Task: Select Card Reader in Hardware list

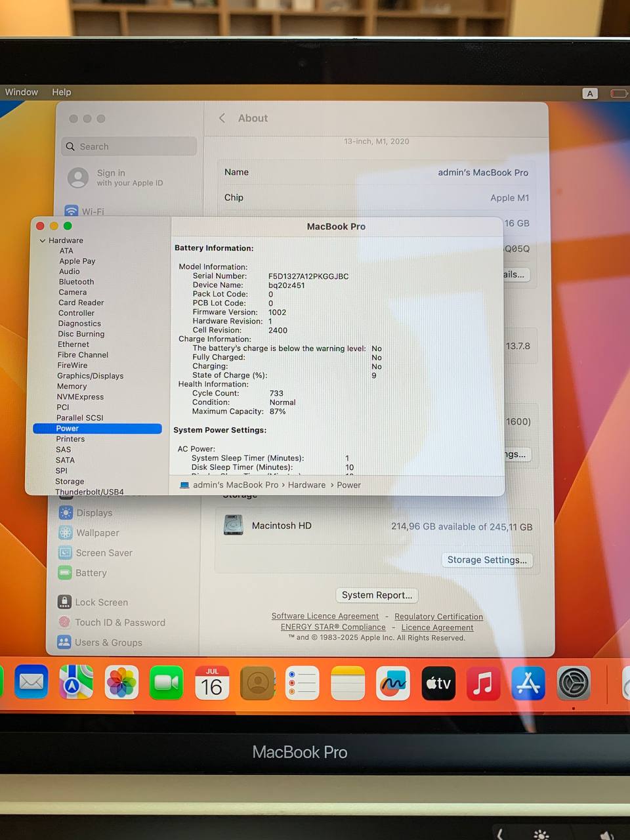Action: click(x=81, y=303)
